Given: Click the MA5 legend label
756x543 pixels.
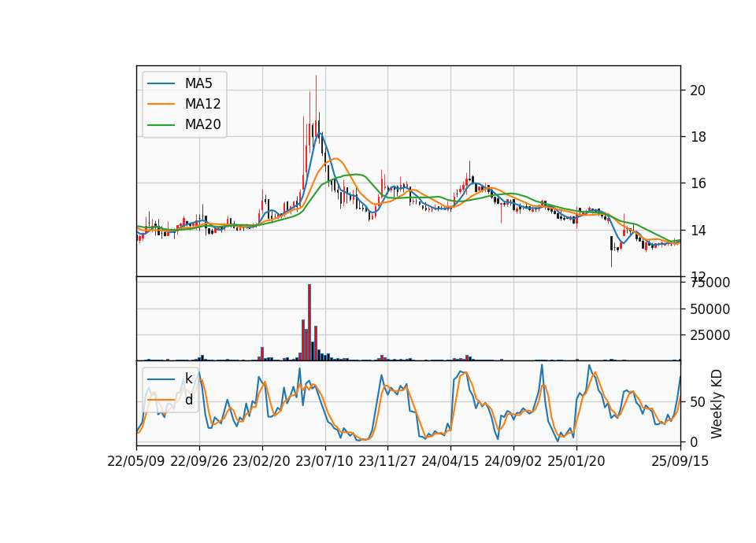Looking at the screenshot, I should 198,83.
